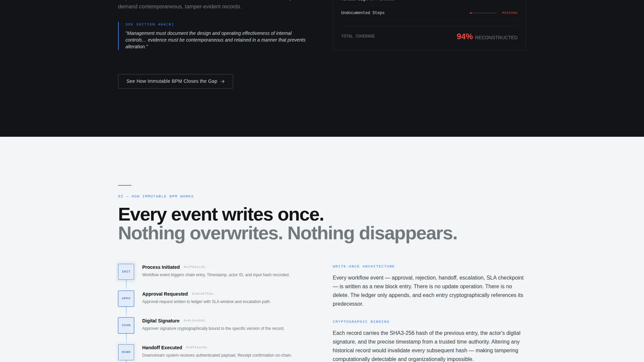Click the hash 0x9e3d7f5a next to Approval Requested
Screen dimensions: 644x362
click(x=203, y=294)
